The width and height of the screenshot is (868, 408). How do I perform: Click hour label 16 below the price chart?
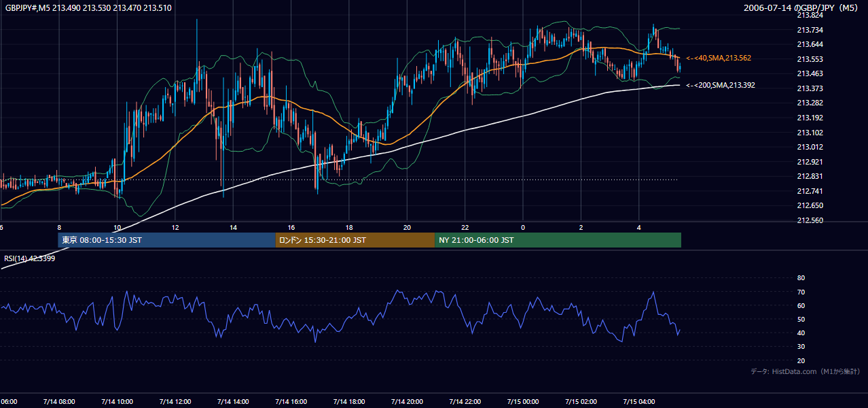291,227
